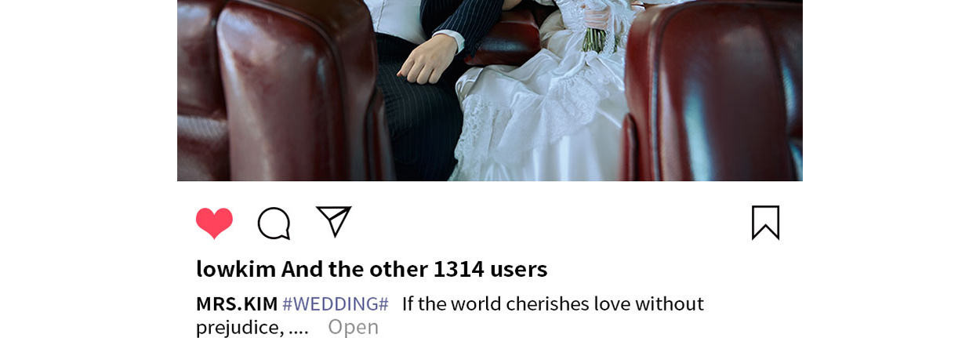Click the bride's white lace dress
This screenshot has height=338, width=980.
[541, 118]
